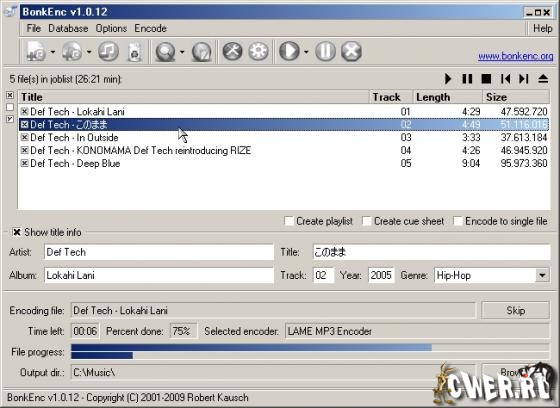
Task: Toggle Show title info checkbox
Action: pyautogui.click(x=16, y=232)
